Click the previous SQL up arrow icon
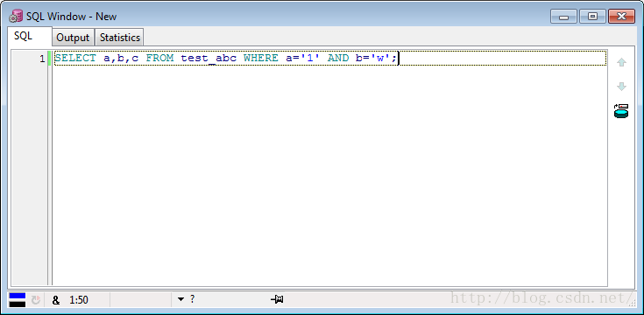 click(621, 62)
